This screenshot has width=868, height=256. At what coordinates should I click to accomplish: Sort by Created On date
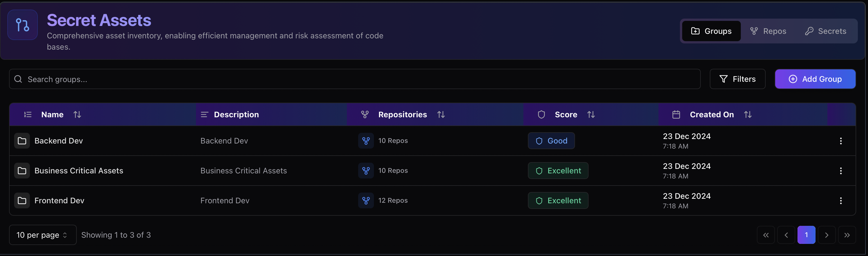point(747,114)
